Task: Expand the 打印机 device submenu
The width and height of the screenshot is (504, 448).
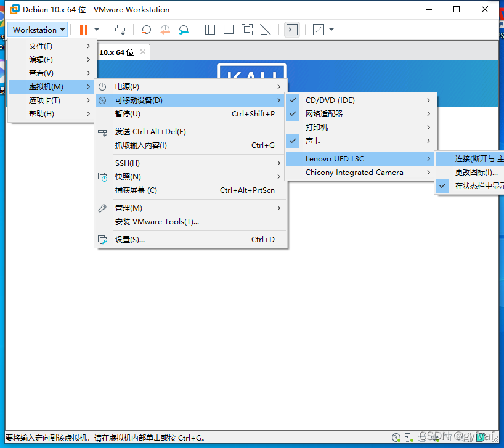Action: pyautogui.click(x=360, y=128)
